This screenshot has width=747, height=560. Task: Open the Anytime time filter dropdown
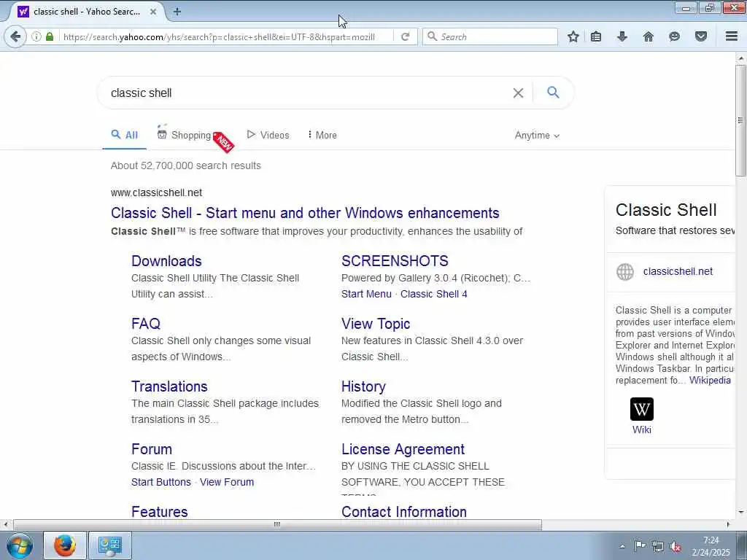click(x=537, y=135)
